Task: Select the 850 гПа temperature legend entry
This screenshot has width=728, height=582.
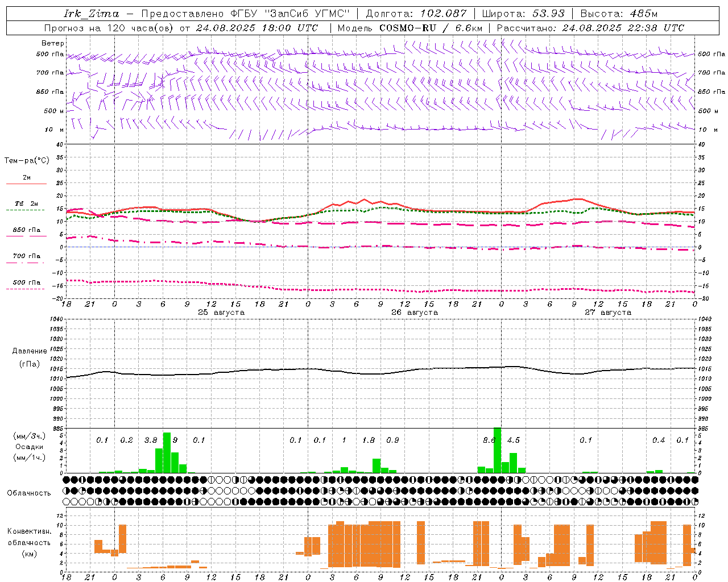Action: point(26,230)
